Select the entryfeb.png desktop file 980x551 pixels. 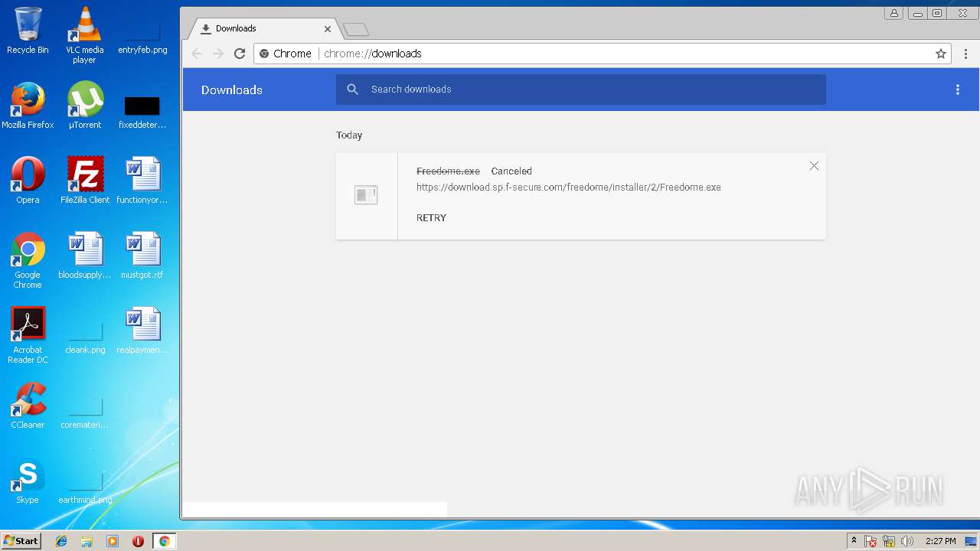[142, 35]
